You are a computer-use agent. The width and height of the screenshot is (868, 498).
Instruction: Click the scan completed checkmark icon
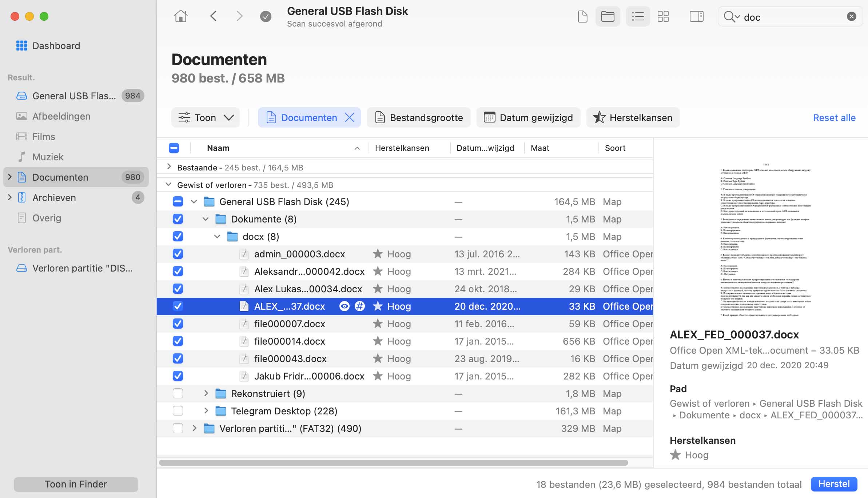point(266,16)
